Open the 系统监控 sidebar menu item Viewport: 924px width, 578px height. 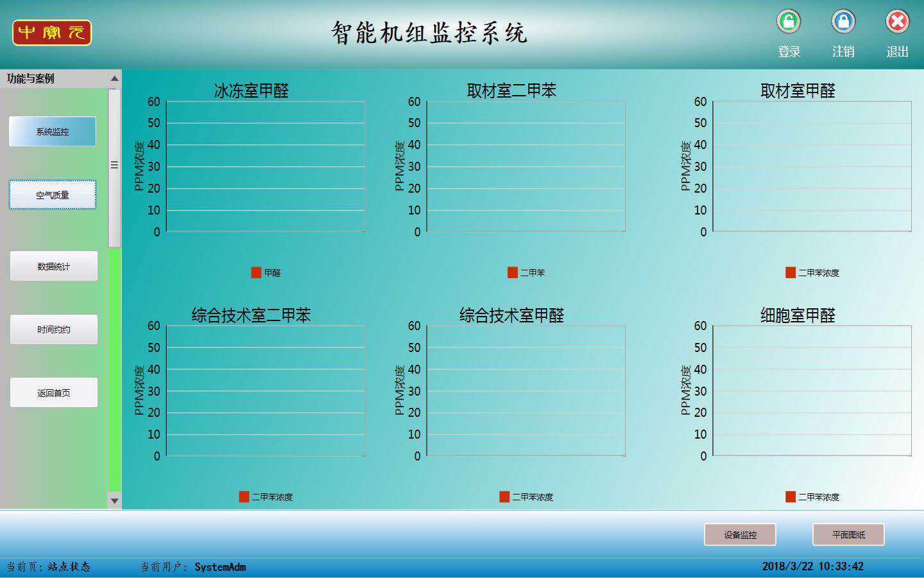[53, 132]
